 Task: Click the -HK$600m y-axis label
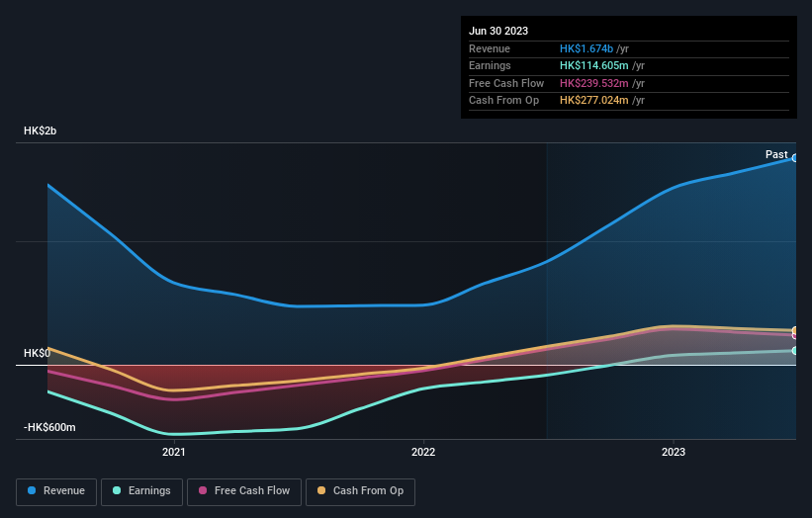tap(49, 427)
